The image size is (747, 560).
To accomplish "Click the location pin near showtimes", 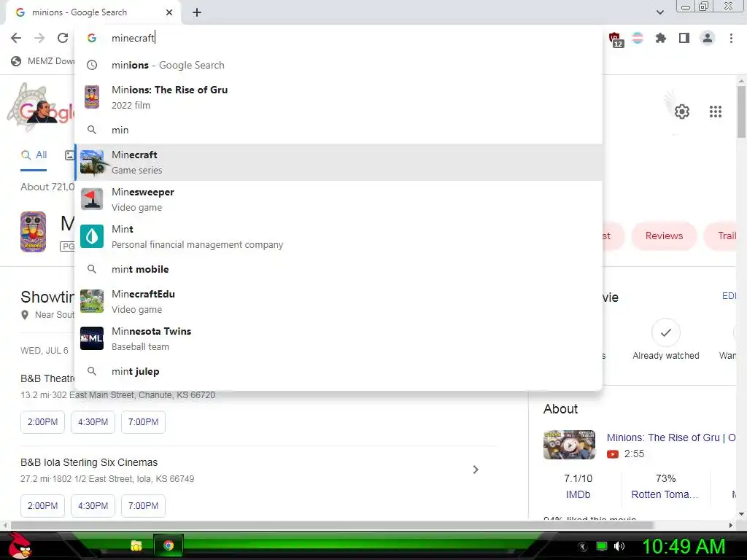I will (25, 315).
